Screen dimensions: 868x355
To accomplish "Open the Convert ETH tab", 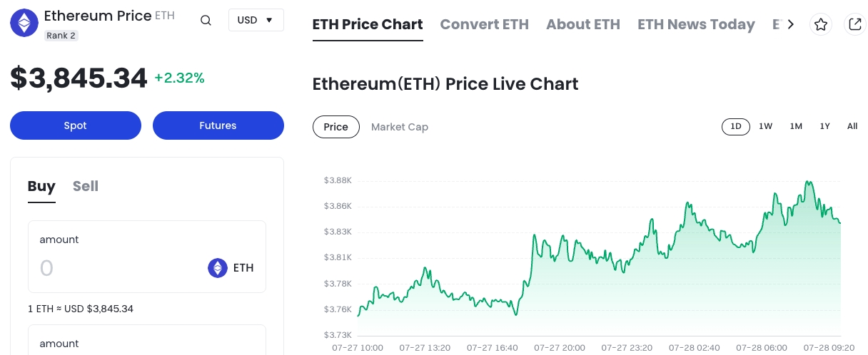I will tap(485, 24).
